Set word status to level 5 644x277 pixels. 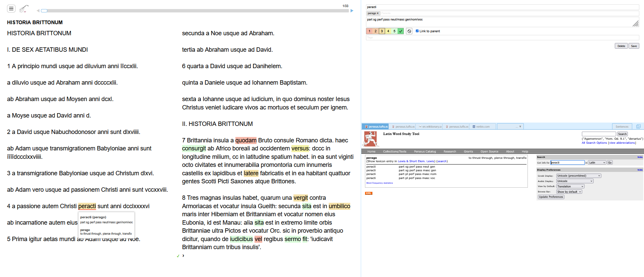point(395,31)
